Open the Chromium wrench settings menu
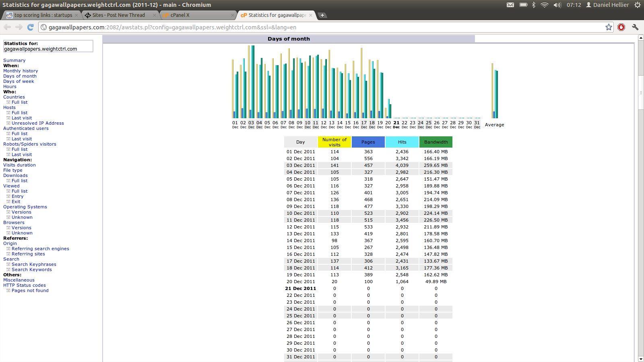Screen dimensions: 644x362 coord(635,27)
